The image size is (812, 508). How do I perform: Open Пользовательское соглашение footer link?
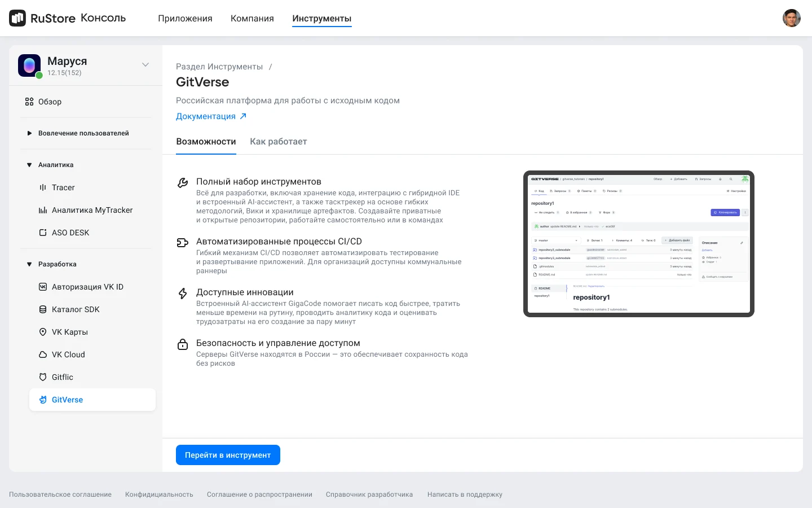tap(60, 494)
